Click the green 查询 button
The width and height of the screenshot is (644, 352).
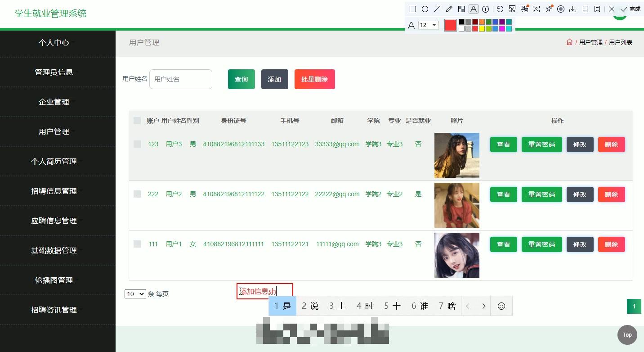tap(241, 79)
